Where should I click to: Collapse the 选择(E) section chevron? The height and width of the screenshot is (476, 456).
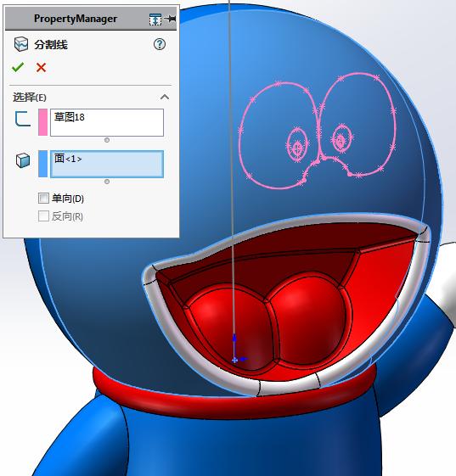pos(165,97)
